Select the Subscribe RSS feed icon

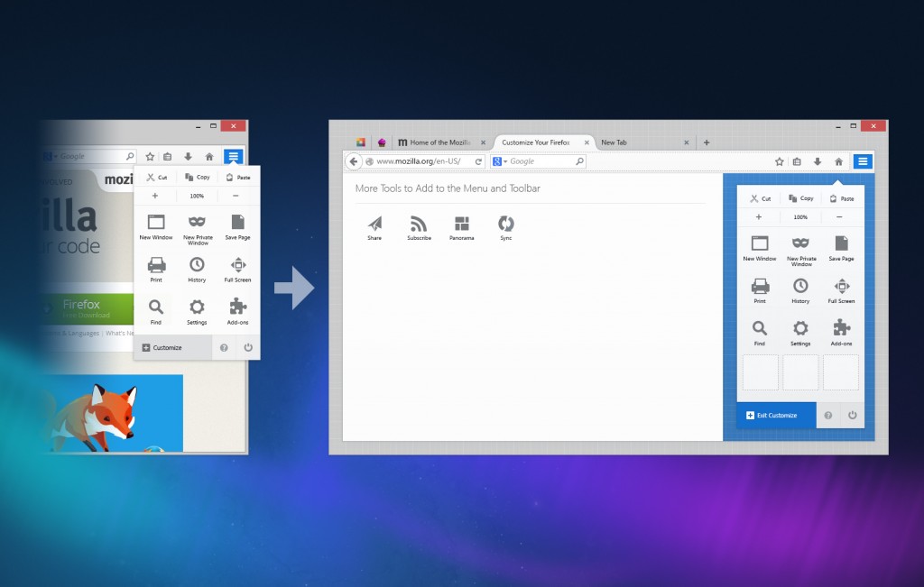[419, 225]
